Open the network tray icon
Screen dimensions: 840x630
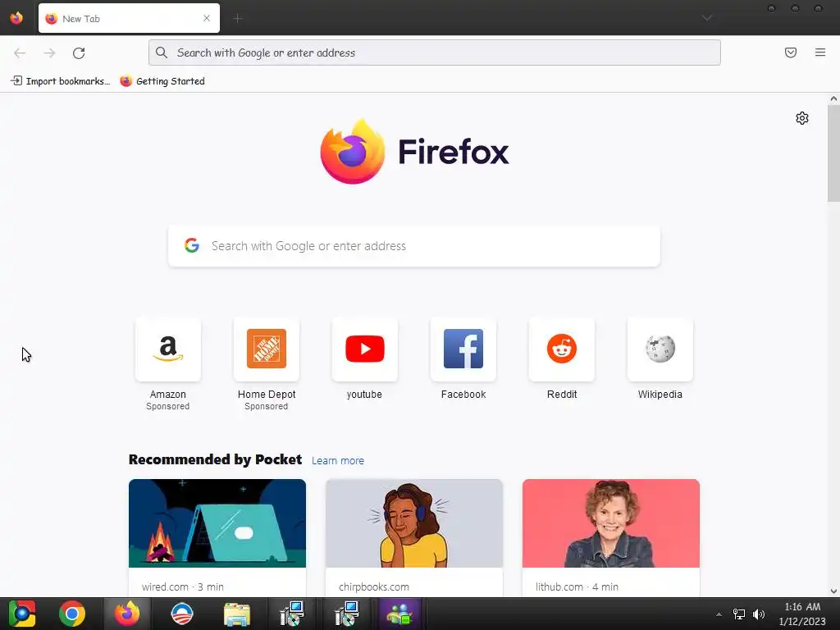(739, 614)
